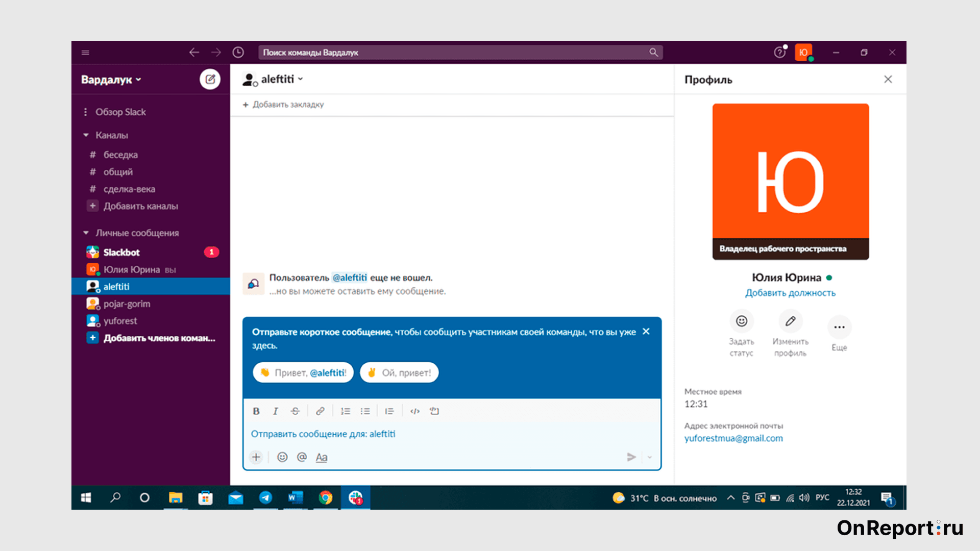Open the сделка-века channel
Viewport: 980px width, 551px height.
point(129,189)
